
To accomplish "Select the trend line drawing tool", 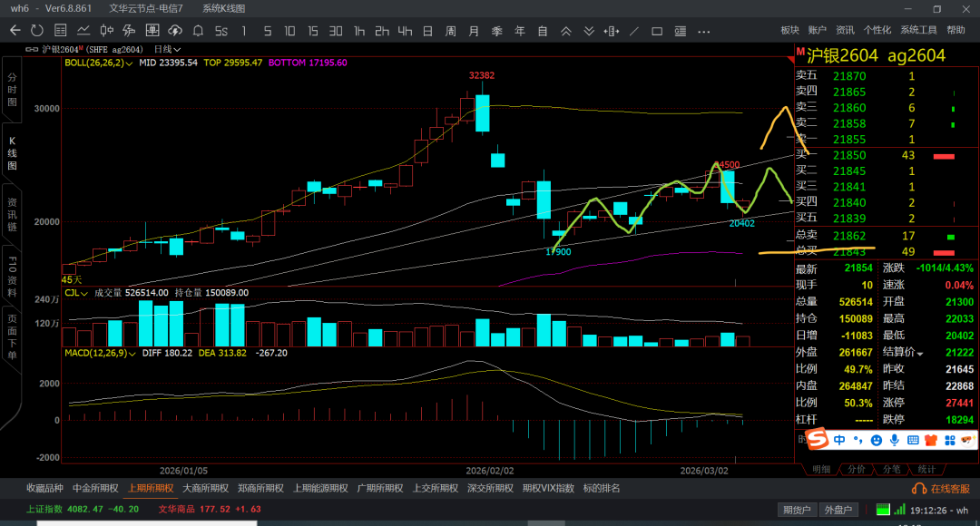I will [634, 30].
